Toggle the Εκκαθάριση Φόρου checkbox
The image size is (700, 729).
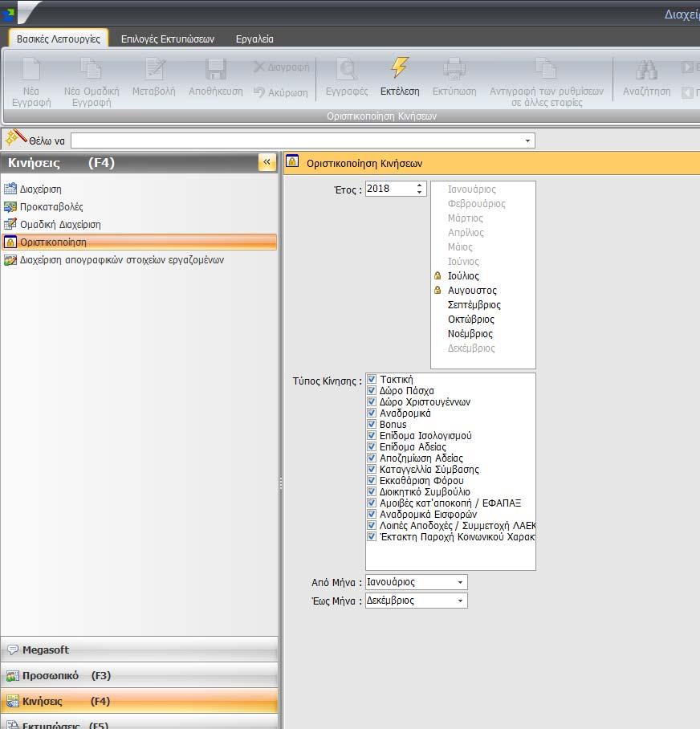(x=372, y=480)
